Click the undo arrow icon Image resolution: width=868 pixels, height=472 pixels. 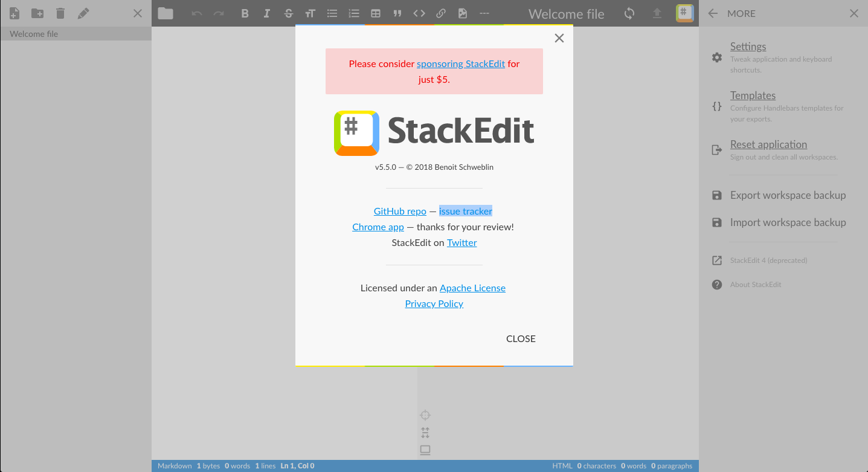[x=197, y=13]
